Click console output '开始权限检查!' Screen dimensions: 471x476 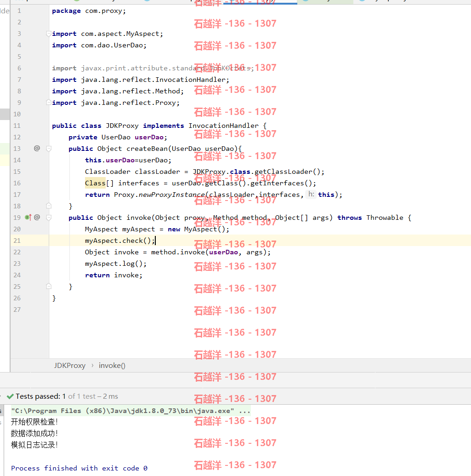(x=34, y=422)
